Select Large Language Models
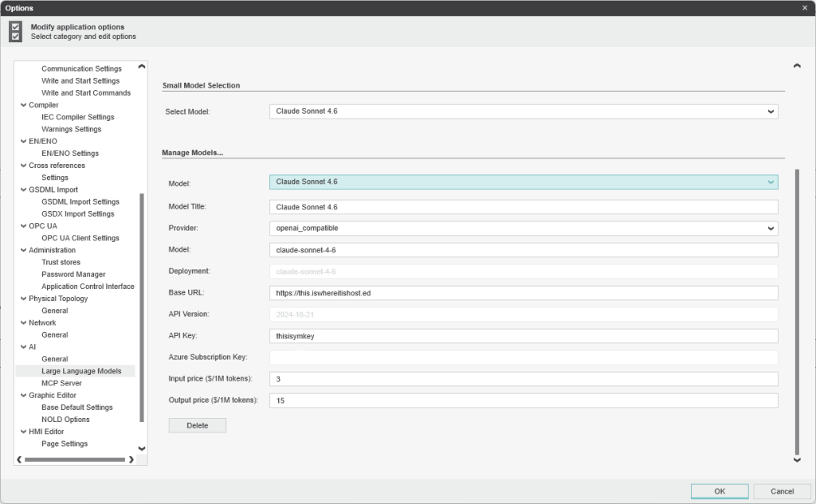Screen dimensions: 816x504 tap(82, 371)
